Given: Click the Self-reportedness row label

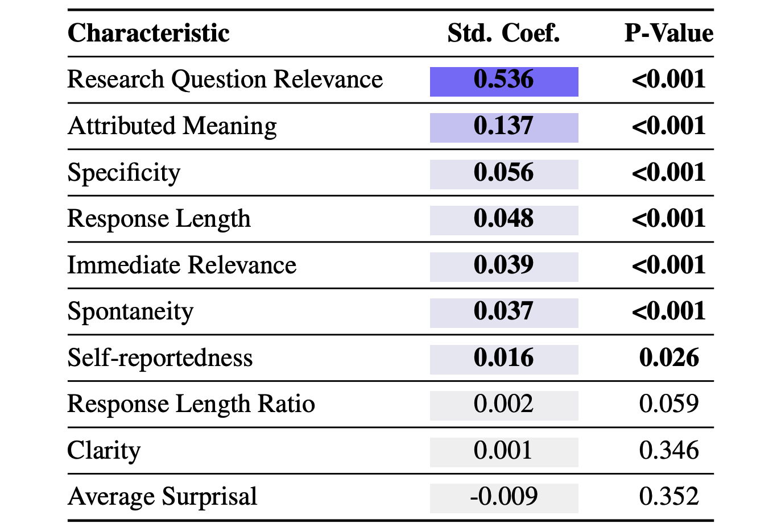Looking at the screenshot, I should pos(160,358).
